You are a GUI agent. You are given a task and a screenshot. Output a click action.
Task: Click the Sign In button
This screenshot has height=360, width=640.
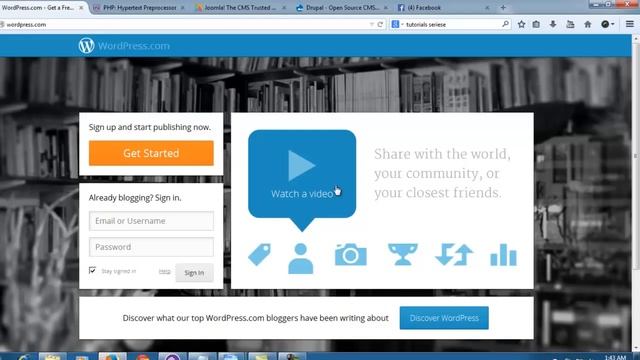(194, 273)
